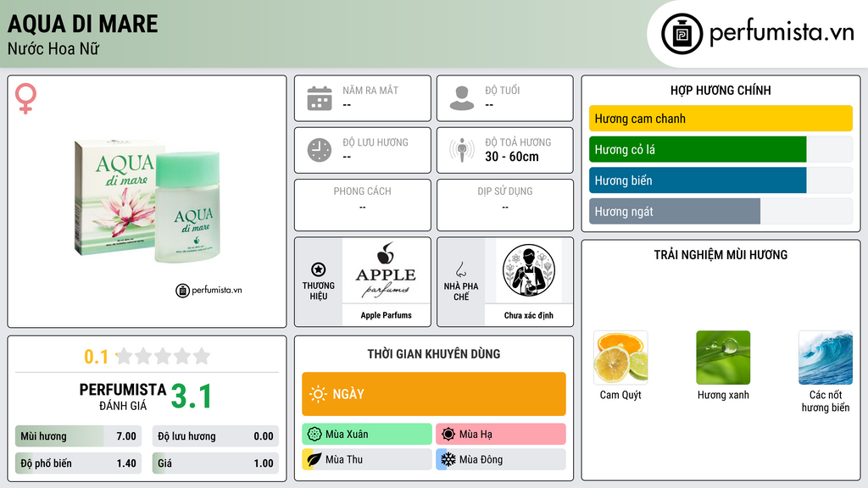This screenshot has height=488, width=868.
Task: Click the Năm ra mắt label
Action: [370, 90]
